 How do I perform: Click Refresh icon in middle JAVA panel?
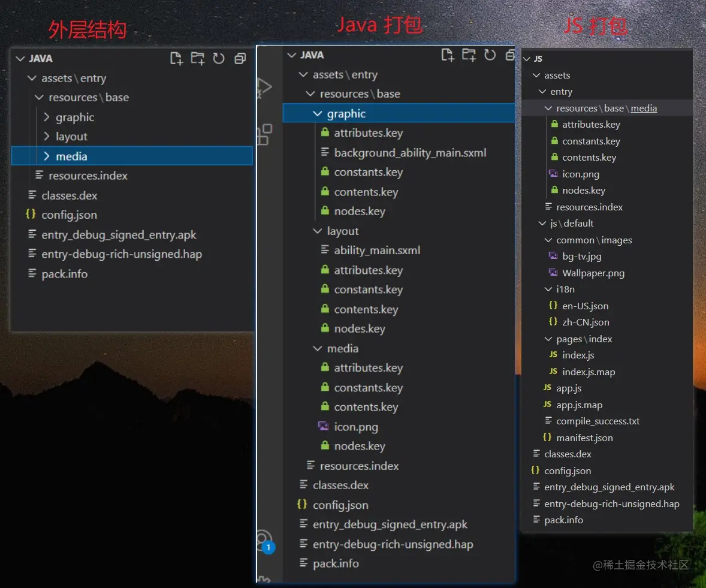click(490, 55)
